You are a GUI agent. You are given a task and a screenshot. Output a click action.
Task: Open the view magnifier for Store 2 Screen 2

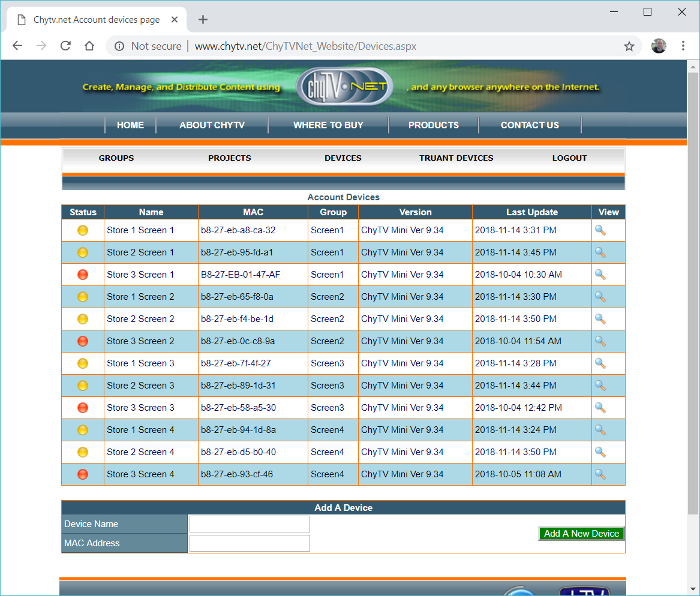(x=600, y=319)
